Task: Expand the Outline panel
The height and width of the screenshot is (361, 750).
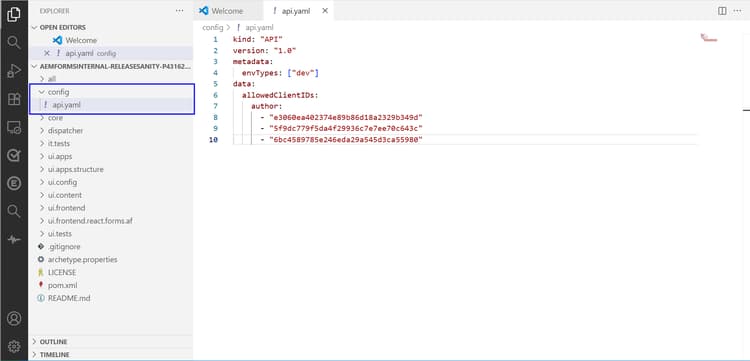Action: point(111,342)
